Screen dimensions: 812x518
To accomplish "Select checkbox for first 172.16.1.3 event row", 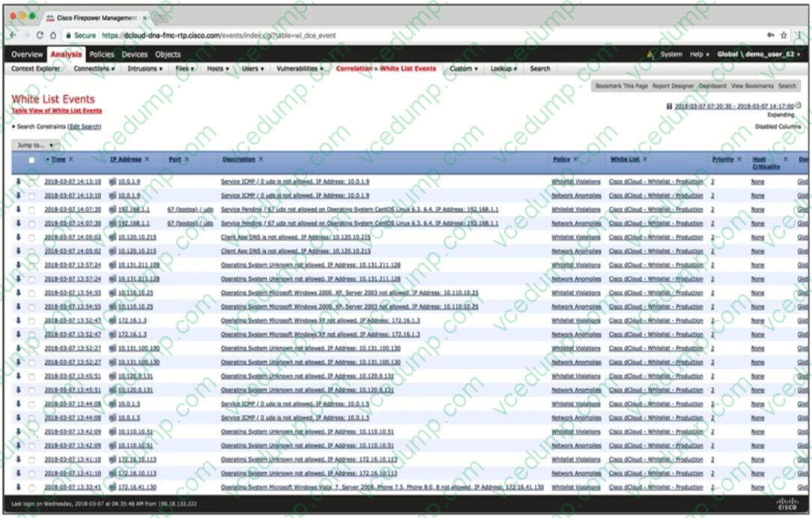I will click(31, 321).
